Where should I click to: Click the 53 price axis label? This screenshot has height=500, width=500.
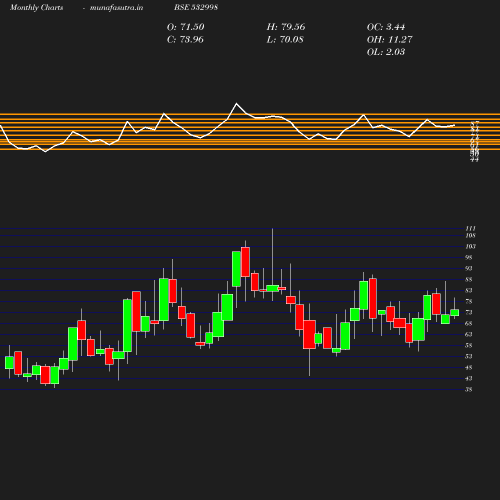[469, 356]
